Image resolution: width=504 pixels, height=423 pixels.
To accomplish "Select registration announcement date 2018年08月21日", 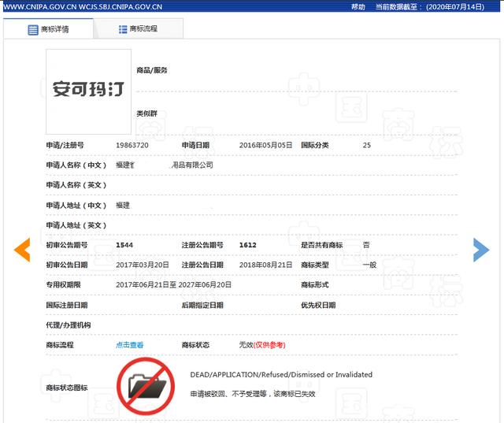I will pyautogui.click(x=265, y=265).
